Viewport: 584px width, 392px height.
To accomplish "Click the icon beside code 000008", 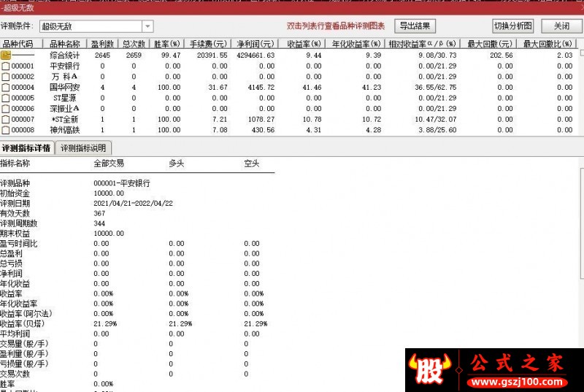I will (6, 130).
